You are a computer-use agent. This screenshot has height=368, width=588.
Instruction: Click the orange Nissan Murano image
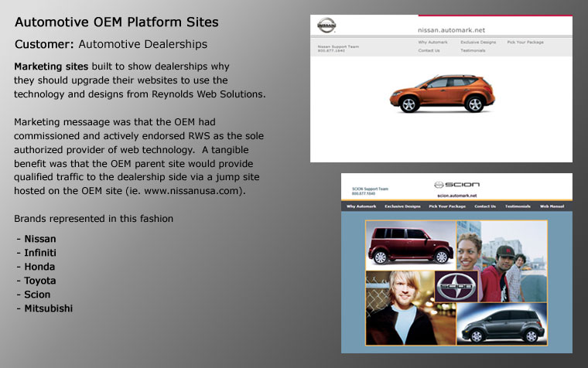tap(442, 94)
